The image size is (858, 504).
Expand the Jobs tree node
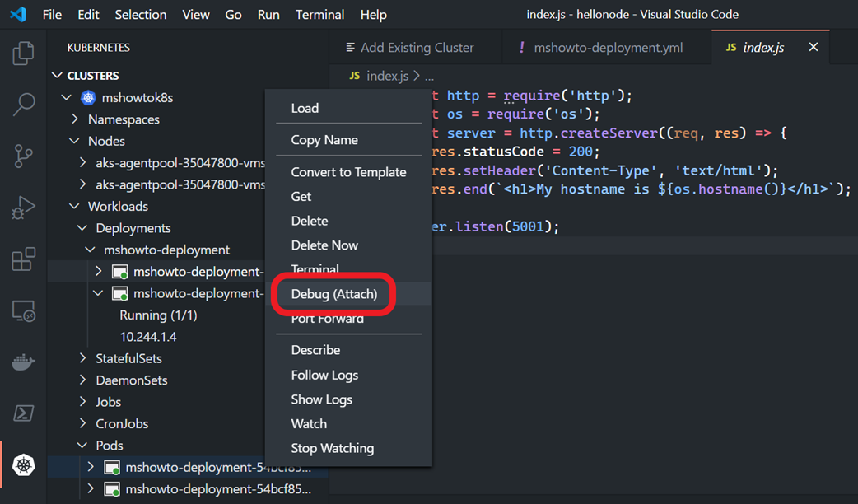coord(82,402)
